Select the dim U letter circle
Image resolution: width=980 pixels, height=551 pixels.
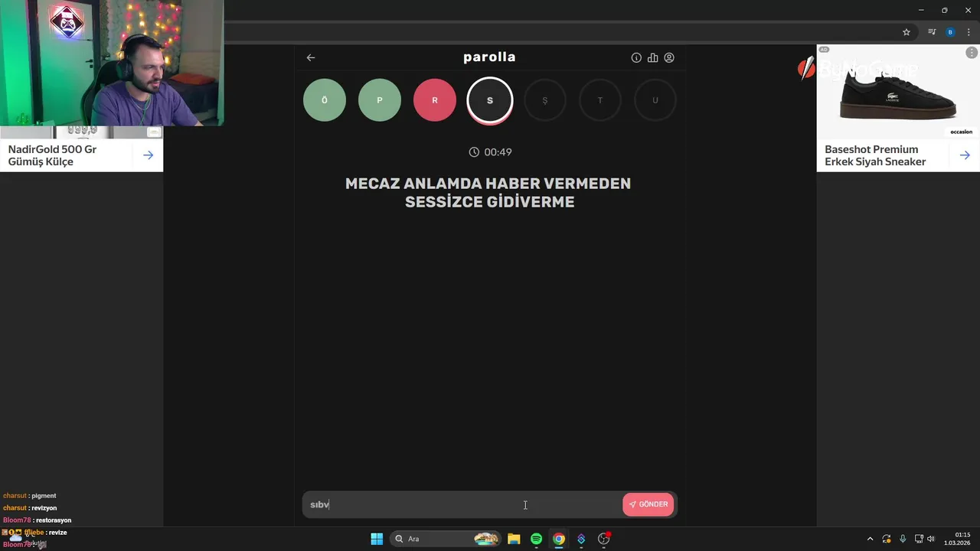(655, 100)
